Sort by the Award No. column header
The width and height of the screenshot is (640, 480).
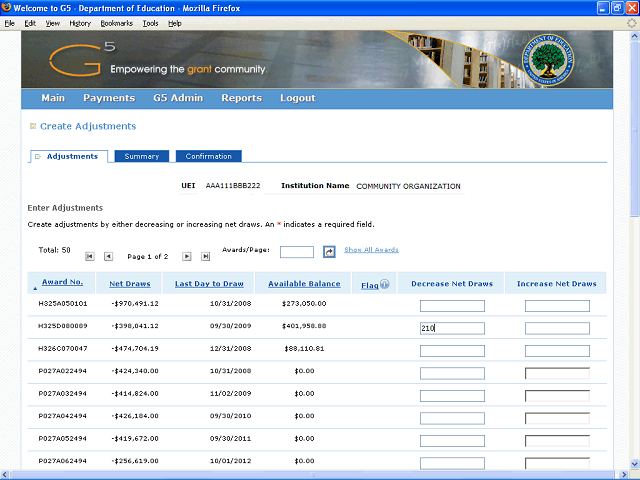click(68, 283)
